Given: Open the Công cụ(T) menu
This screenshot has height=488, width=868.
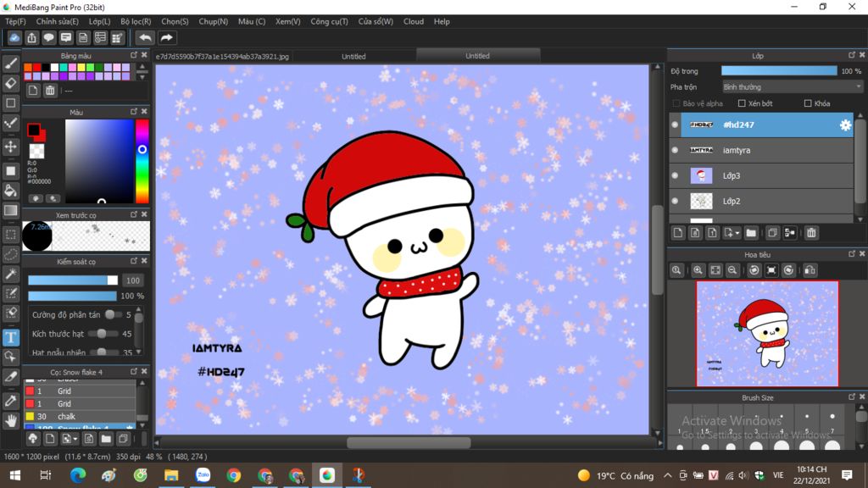Looking at the screenshot, I should (329, 21).
